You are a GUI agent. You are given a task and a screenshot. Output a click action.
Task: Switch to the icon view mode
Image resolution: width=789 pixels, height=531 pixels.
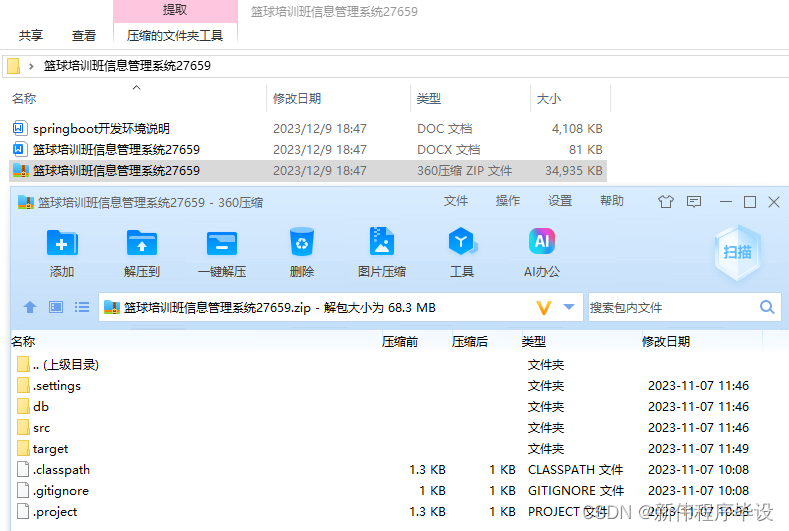click(56, 307)
